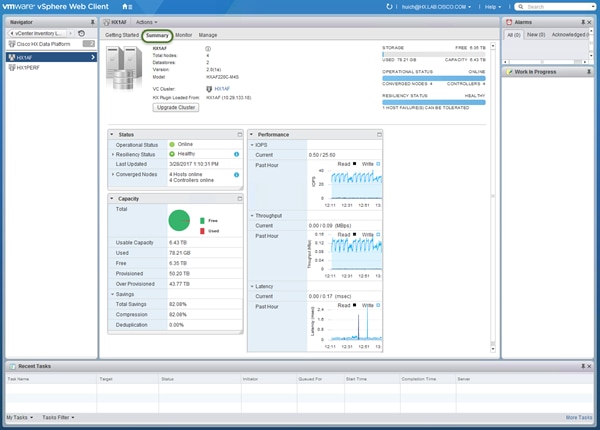Open the HX1AF VC Cluster link

pos(222,89)
